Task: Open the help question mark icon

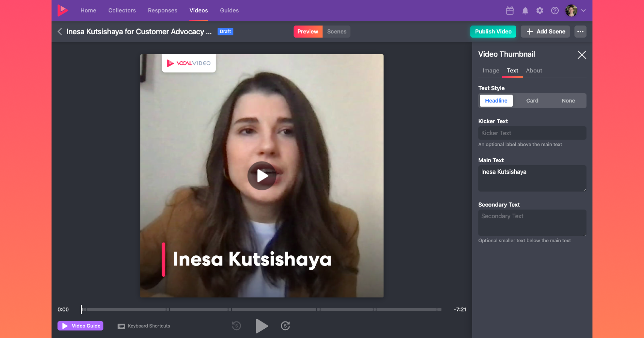Action: 555,10
